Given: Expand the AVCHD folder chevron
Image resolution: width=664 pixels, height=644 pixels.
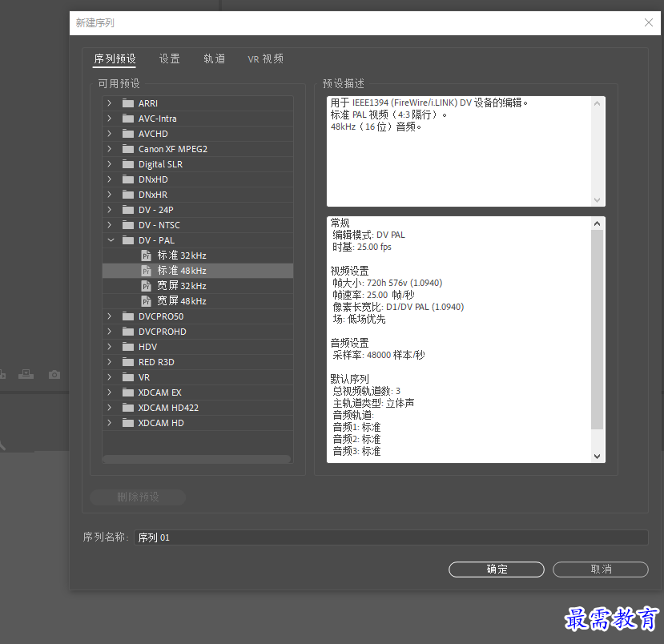Looking at the screenshot, I should click(109, 134).
